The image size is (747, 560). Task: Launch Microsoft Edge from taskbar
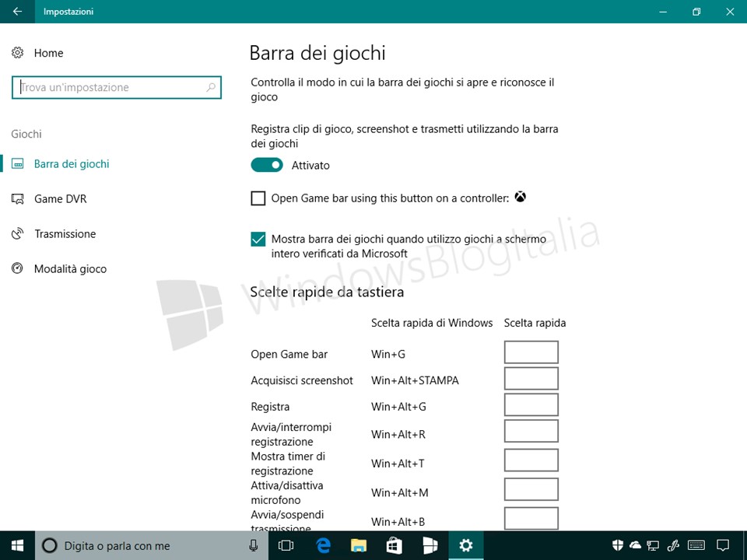click(322, 546)
